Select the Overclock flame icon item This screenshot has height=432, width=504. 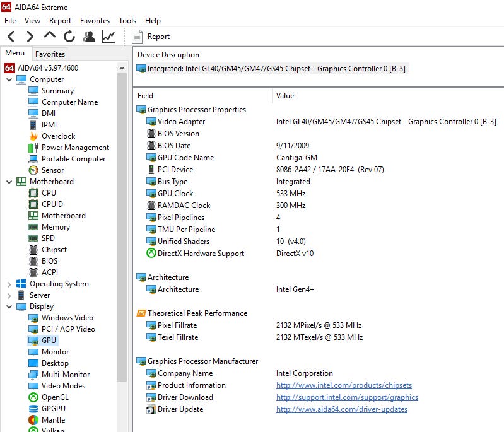coord(57,136)
